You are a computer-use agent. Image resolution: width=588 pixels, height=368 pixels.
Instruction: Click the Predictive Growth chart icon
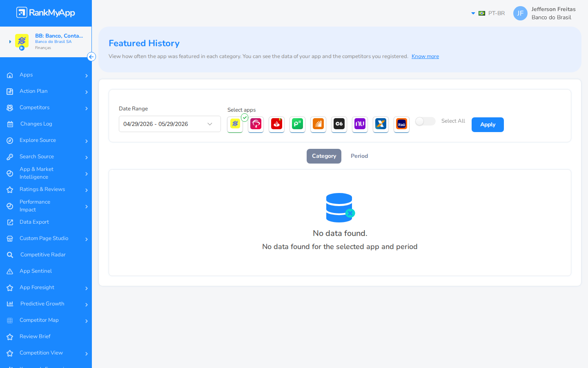click(x=10, y=304)
